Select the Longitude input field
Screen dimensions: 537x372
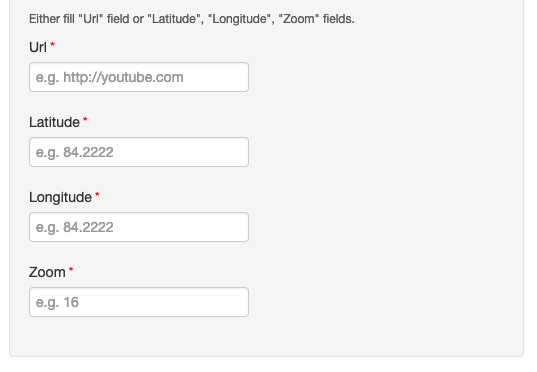139,227
